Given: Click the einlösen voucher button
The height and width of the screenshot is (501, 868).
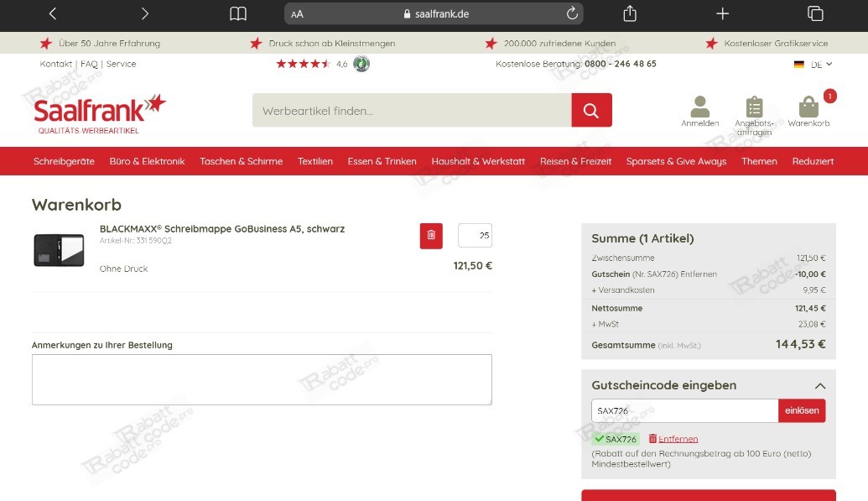Looking at the screenshot, I should (802, 410).
